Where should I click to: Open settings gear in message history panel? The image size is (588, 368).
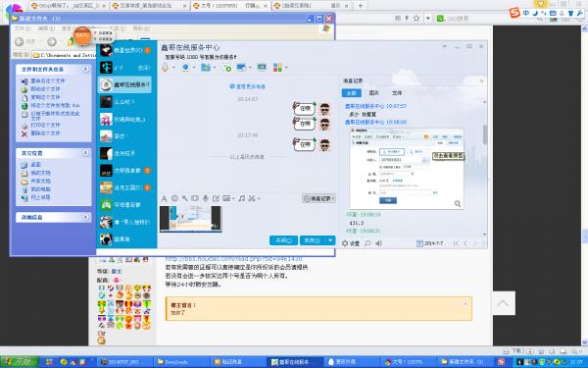click(345, 243)
